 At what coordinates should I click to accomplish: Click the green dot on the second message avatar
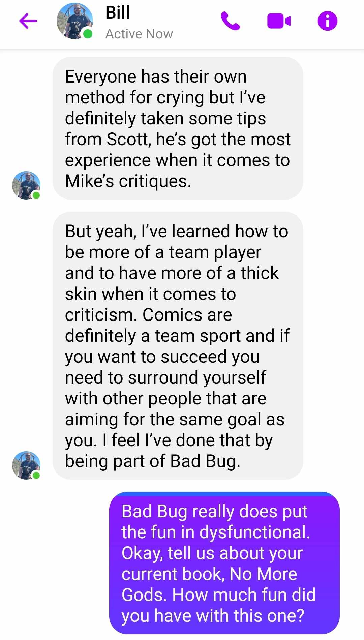(36, 475)
